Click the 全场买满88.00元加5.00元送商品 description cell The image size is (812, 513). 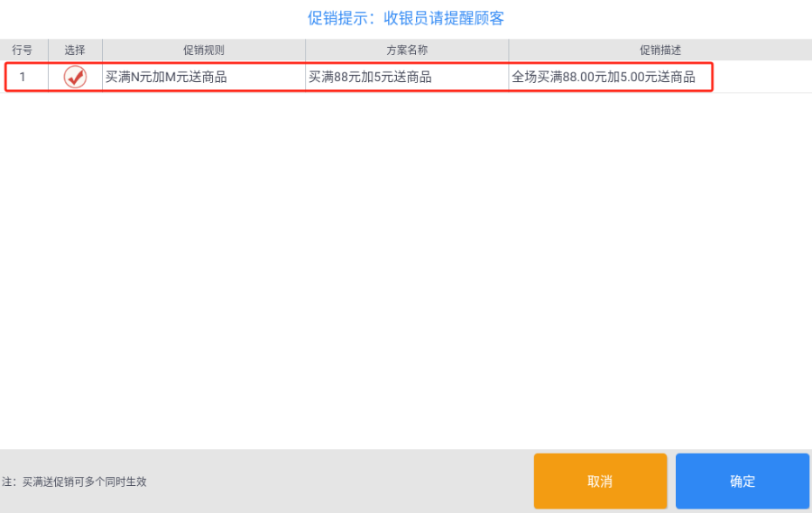click(x=611, y=78)
